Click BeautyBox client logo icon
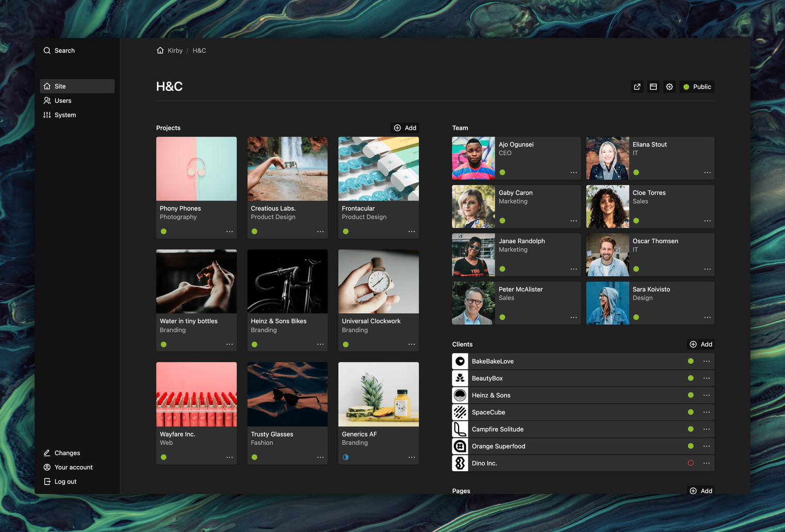This screenshot has height=532, width=785. (460, 378)
